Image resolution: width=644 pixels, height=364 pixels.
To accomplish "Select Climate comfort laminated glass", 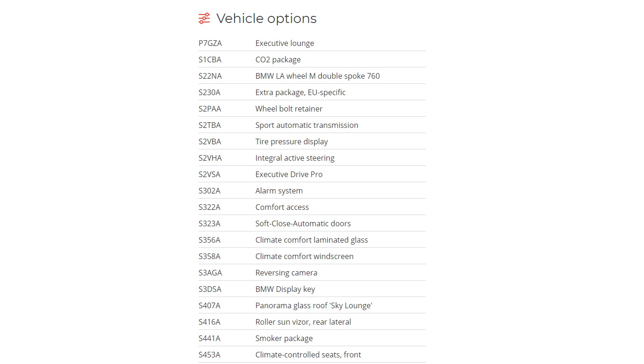I will [311, 240].
